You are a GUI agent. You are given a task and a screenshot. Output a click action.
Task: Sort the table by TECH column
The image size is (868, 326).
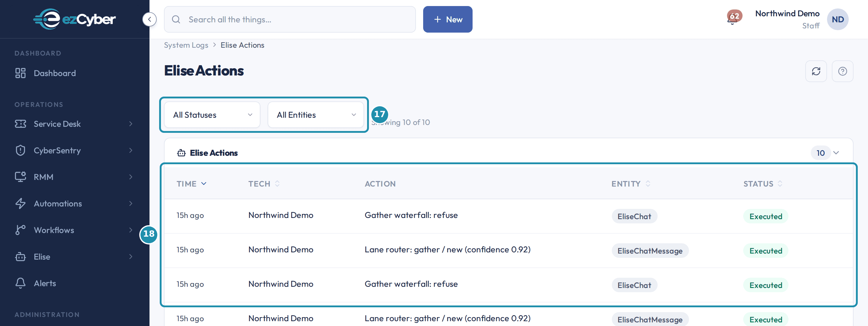point(264,184)
